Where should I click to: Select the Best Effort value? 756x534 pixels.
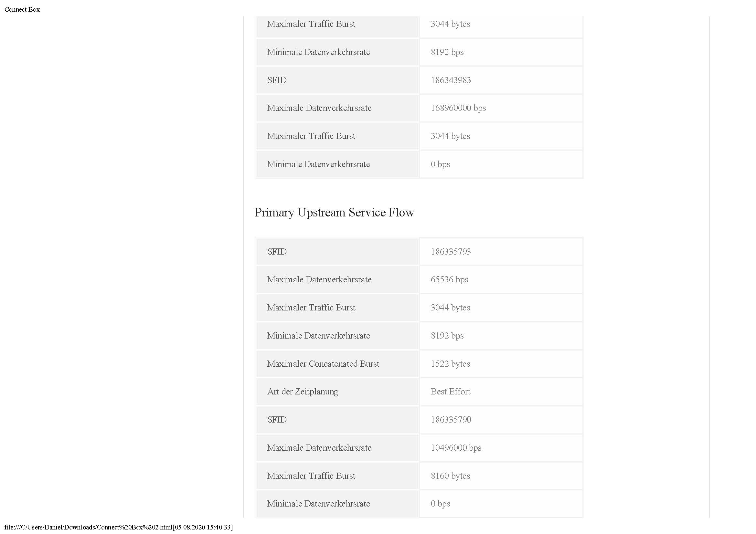pyautogui.click(x=450, y=392)
